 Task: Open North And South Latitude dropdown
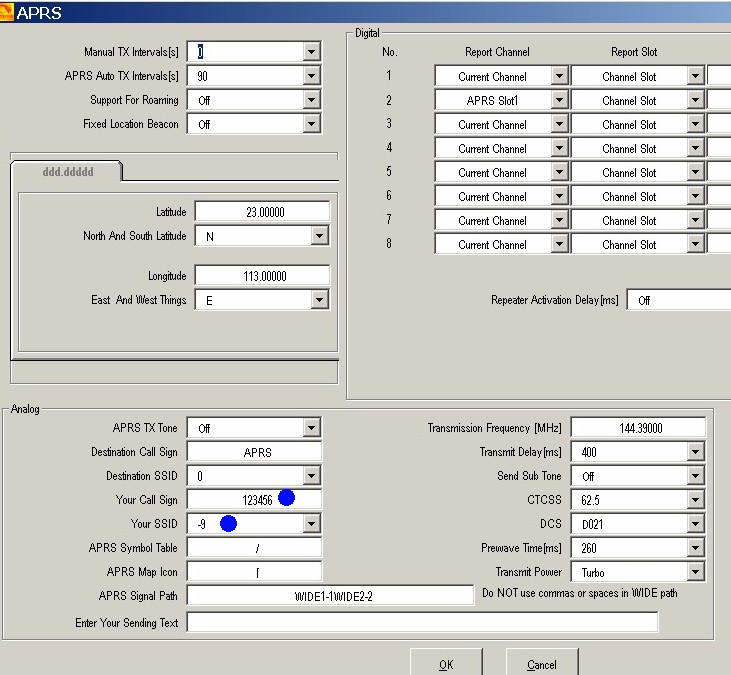pyautogui.click(x=319, y=236)
